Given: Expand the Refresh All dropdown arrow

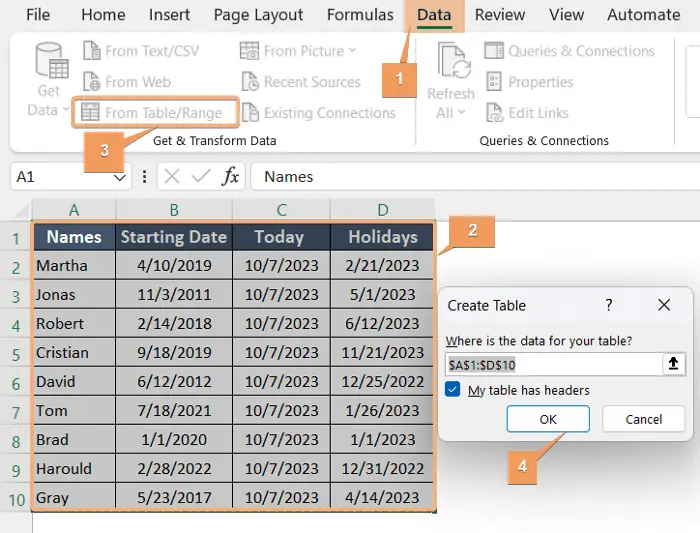Looking at the screenshot, I should (462, 113).
